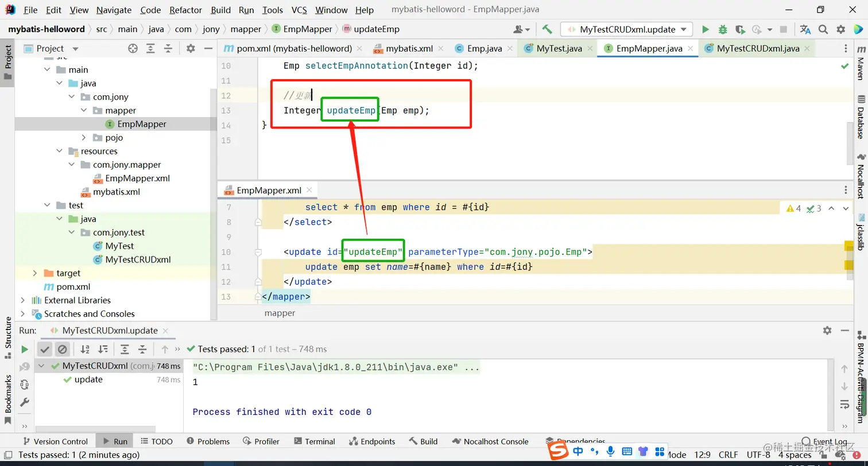Expand External Libraries node

pos(22,300)
